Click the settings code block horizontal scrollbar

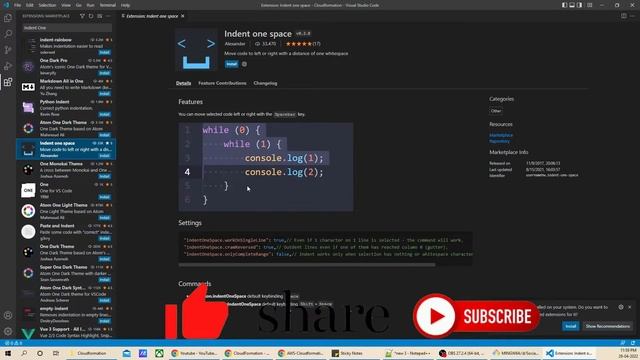307,265
